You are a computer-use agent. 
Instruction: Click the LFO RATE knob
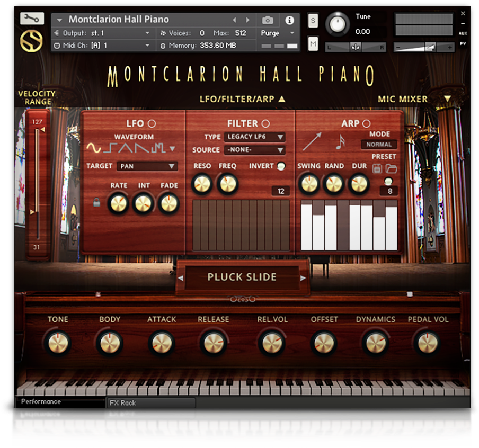click(118, 204)
